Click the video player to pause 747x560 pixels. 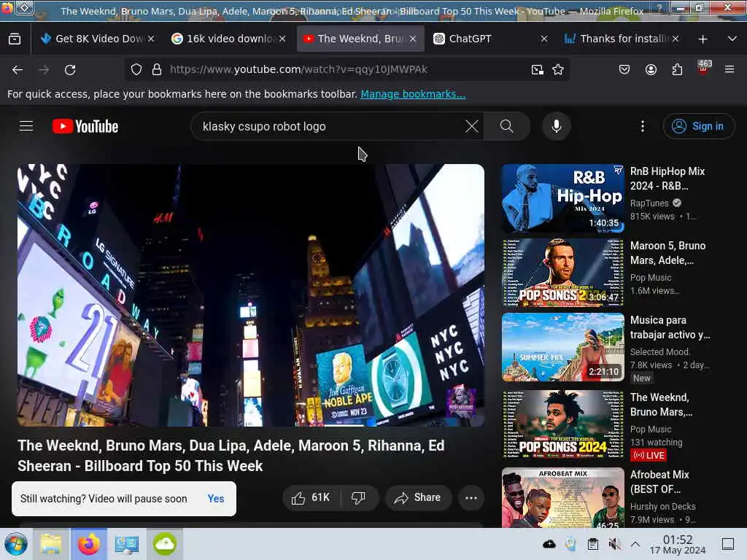click(x=251, y=295)
